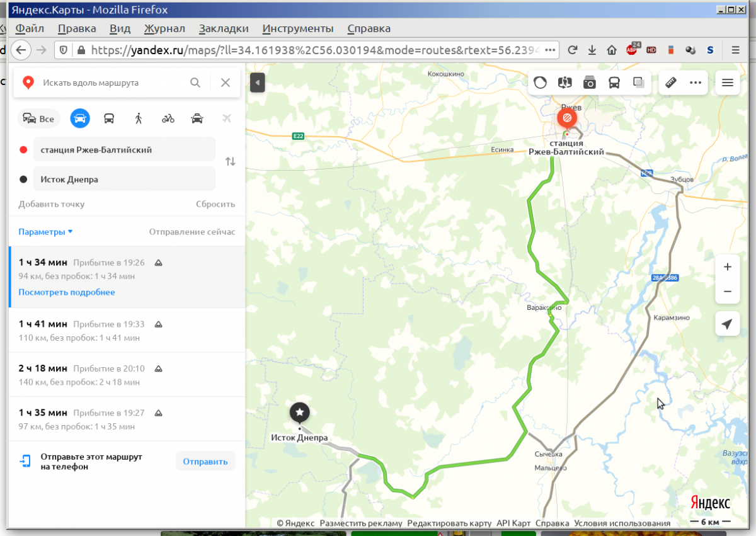The width and height of the screenshot is (756, 536).
Task: Go to Firefox home page
Action: tap(612, 50)
